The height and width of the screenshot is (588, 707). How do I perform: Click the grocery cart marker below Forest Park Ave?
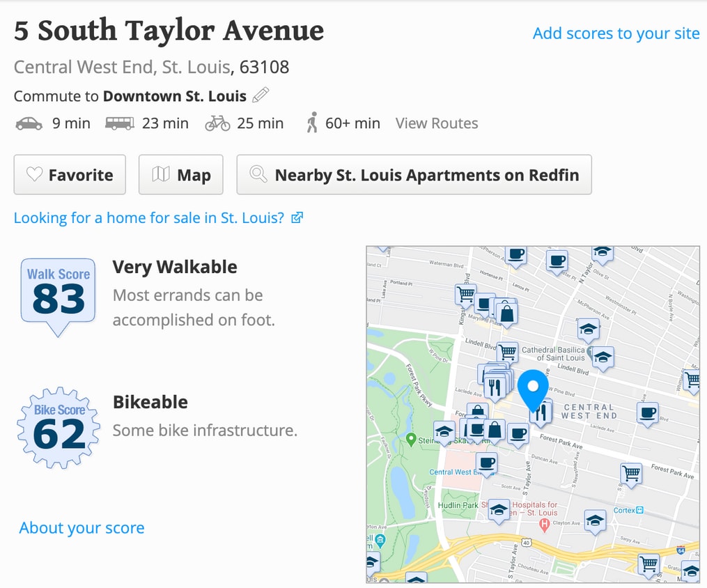(x=631, y=474)
